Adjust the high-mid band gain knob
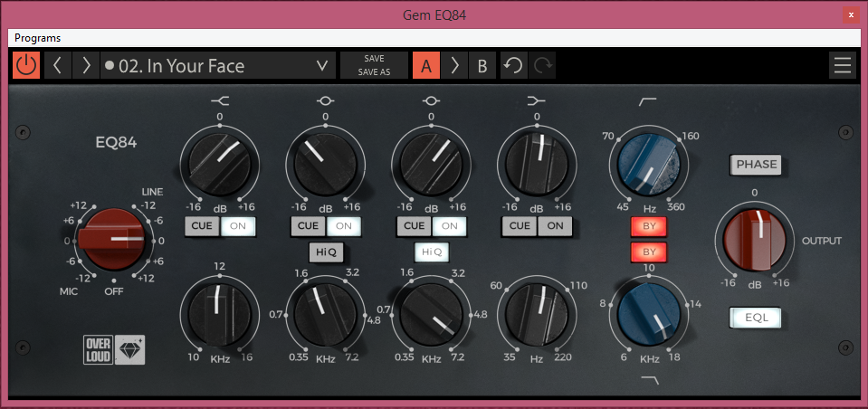This screenshot has height=409, width=868. [x=326, y=164]
